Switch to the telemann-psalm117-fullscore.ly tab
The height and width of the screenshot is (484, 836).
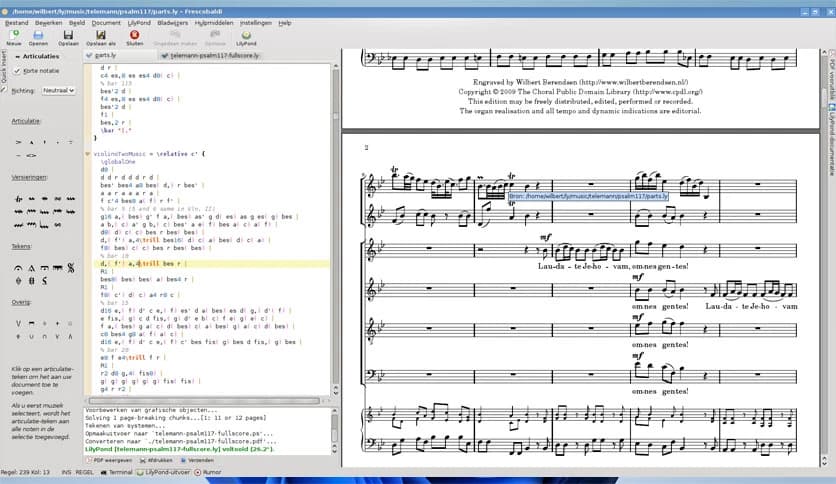[x=212, y=56]
